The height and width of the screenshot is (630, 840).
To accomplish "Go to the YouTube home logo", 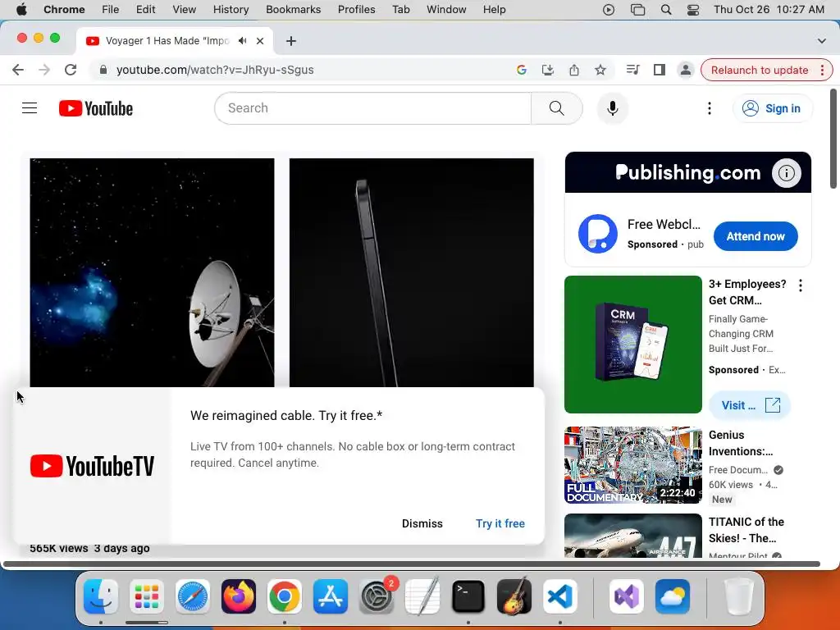I will (96, 108).
